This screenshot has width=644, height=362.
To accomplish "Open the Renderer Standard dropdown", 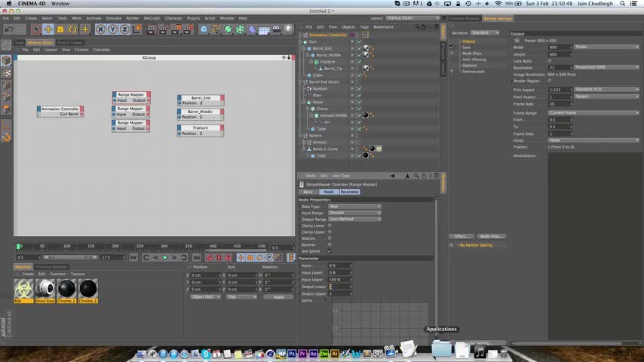I will [485, 33].
